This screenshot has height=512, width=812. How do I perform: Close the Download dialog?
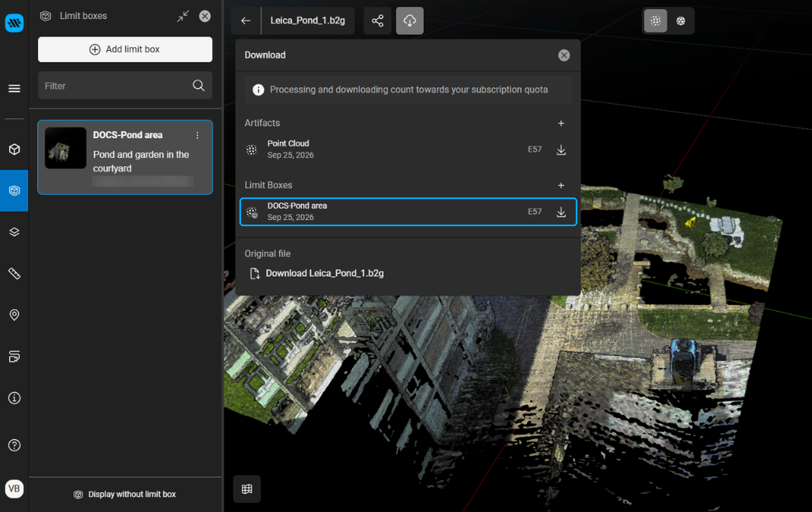click(x=564, y=55)
